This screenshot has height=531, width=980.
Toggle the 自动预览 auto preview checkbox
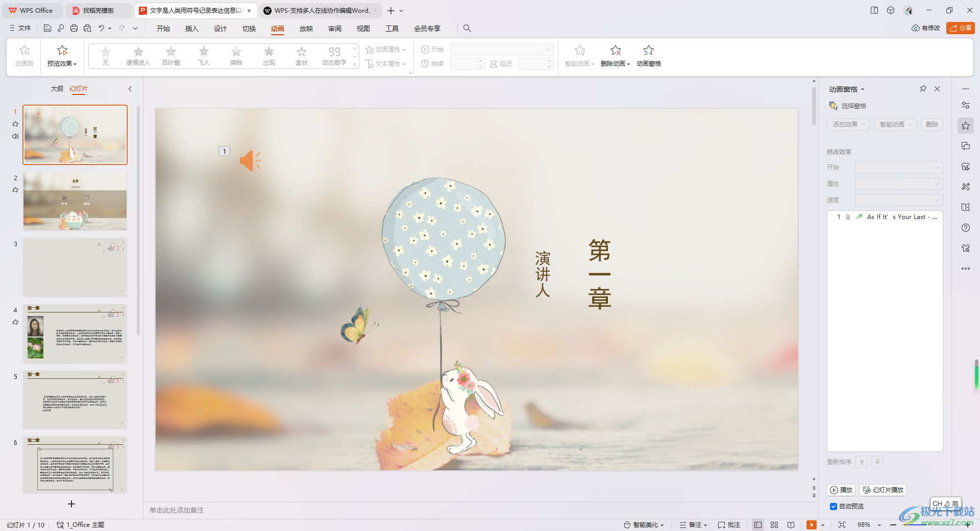click(x=834, y=506)
